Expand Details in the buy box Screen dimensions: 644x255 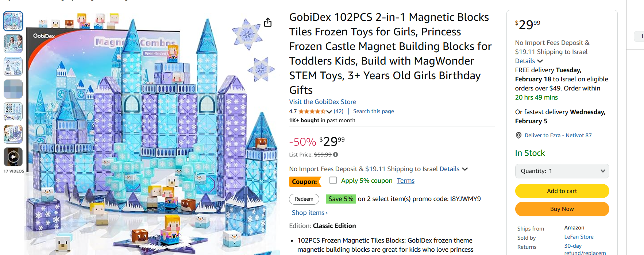(x=529, y=61)
